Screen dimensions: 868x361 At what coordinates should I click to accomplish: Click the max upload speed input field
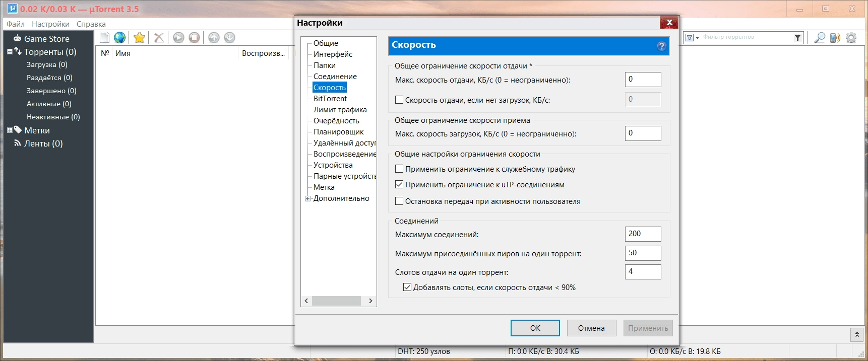coord(643,79)
